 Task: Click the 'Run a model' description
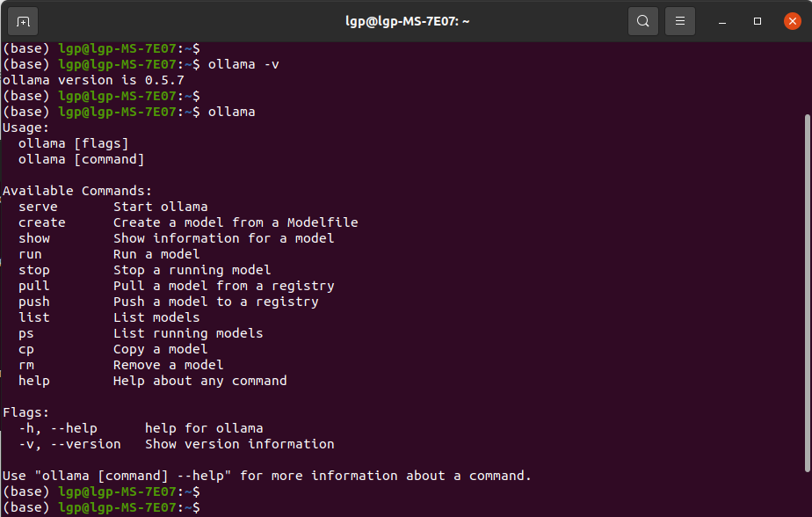click(156, 254)
